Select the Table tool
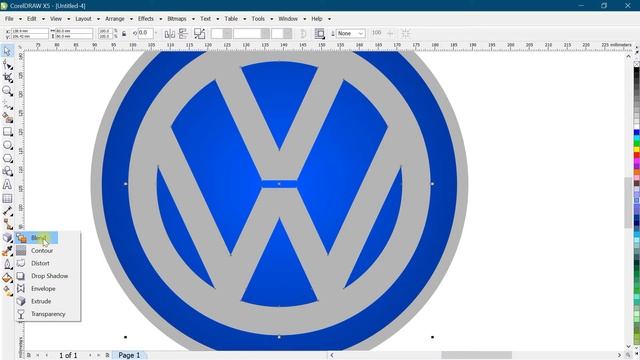Image resolution: width=640 pixels, height=360 pixels. [7, 198]
